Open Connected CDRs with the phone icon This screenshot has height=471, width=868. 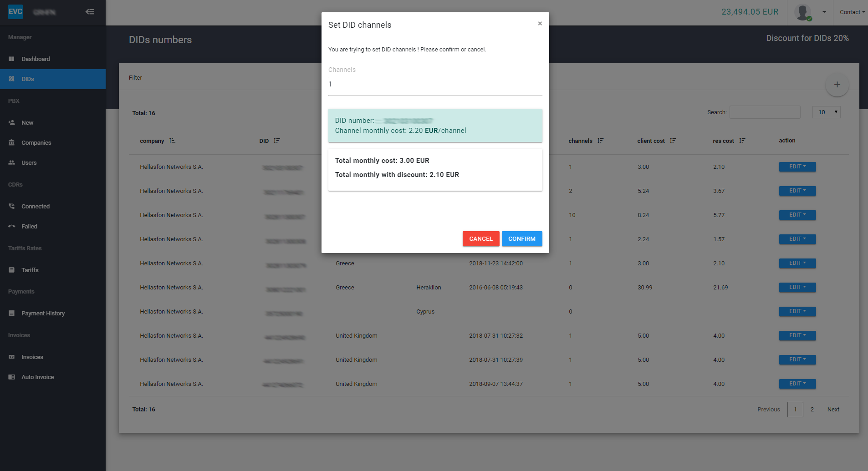(x=12, y=206)
